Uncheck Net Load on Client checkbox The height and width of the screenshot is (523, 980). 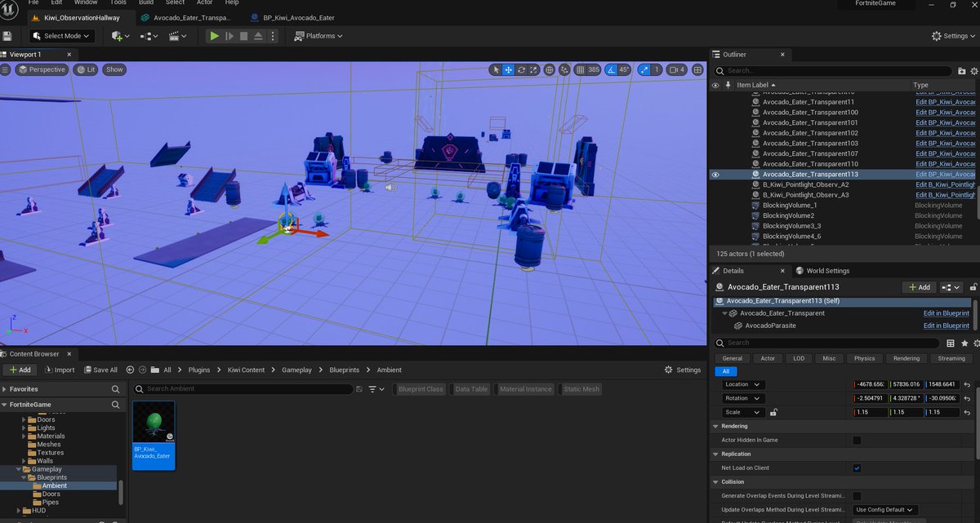pyautogui.click(x=857, y=468)
